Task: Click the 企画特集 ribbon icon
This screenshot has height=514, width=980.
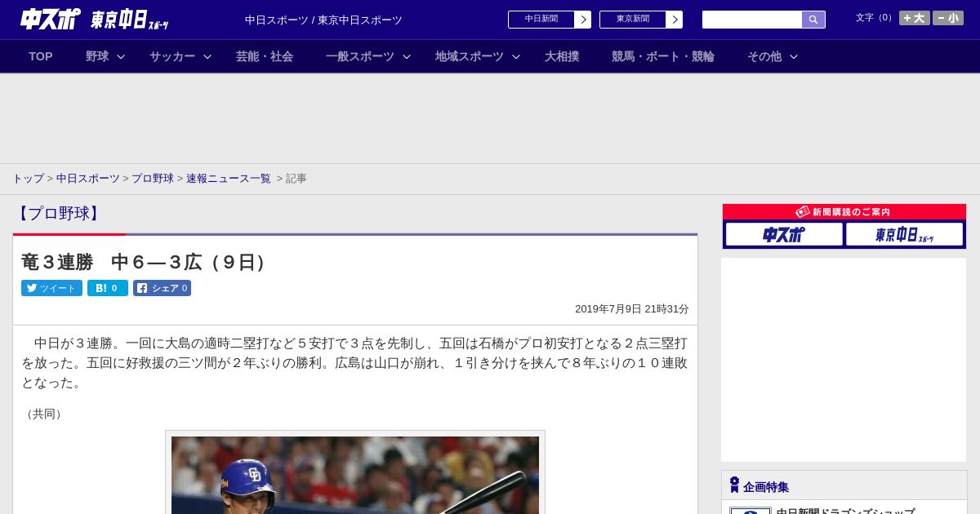Action: (734, 485)
